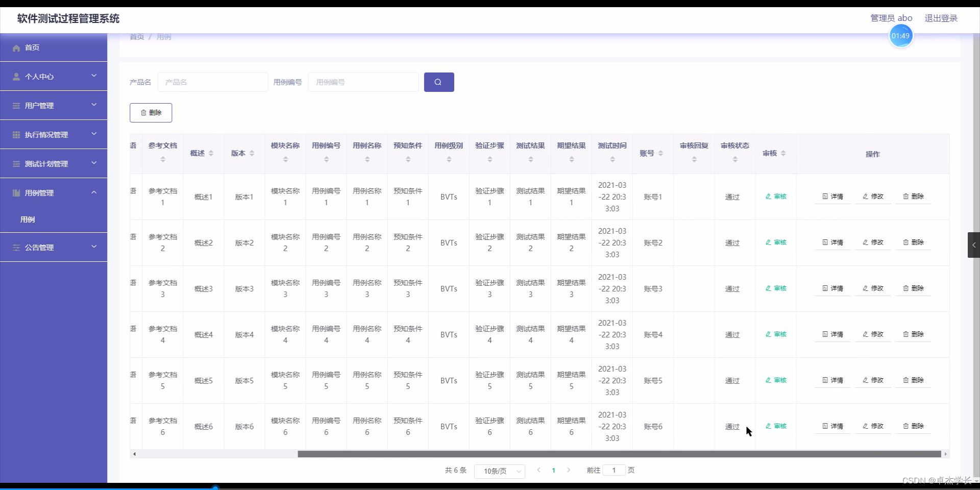
Task: Click the 详情 icon in the first row
Action: [824, 197]
